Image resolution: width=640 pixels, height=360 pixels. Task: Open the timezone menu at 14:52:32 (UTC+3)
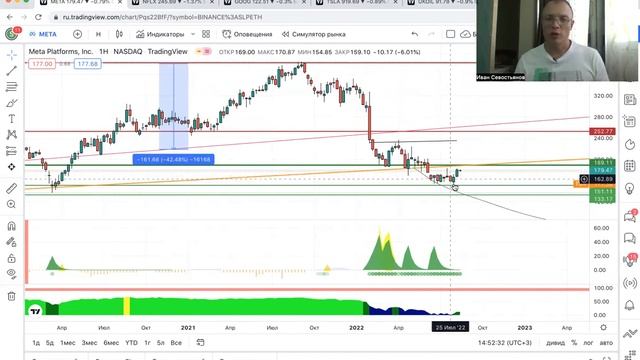(505, 343)
